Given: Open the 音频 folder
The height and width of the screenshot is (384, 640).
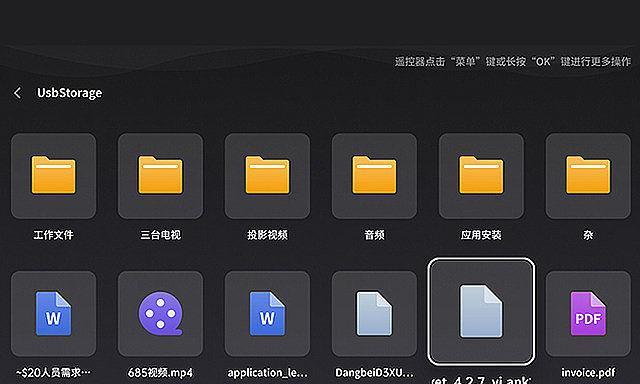Looking at the screenshot, I should (x=374, y=176).
